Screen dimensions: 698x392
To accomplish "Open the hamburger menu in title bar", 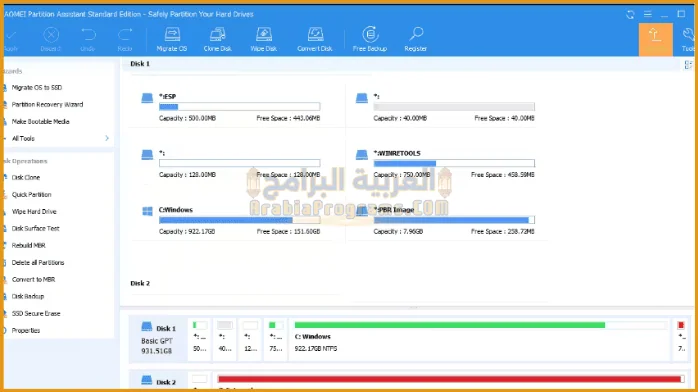I will point(648,14).
